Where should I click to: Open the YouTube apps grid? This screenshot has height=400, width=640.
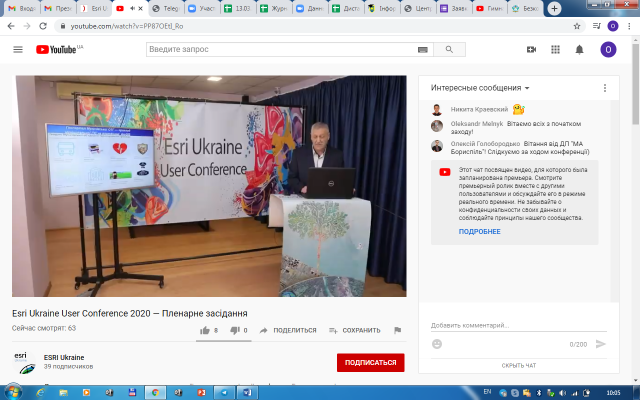pos(555,49)
